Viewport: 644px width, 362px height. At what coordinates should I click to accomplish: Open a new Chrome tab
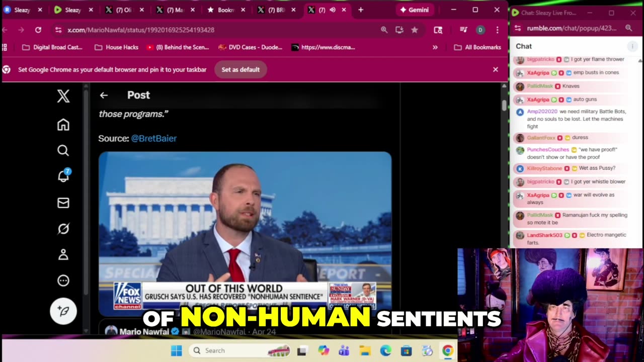pos(360,10)
